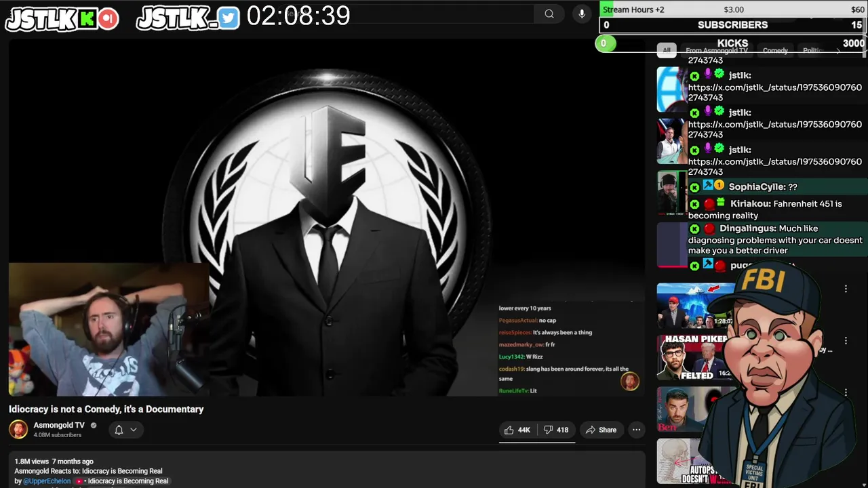Open the @UpperEchelon channel link
The height and width of the screenshot is (488, 868).
[x=47, y=481]
